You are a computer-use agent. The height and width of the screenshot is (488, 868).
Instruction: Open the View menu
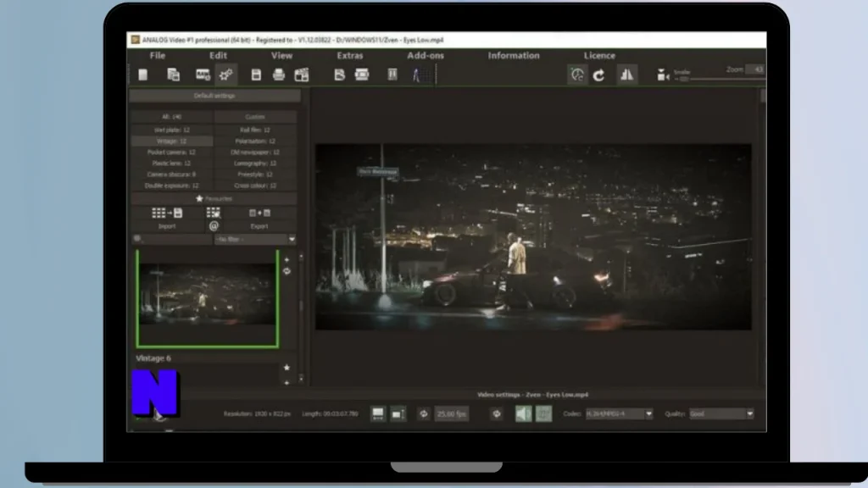coord(281,55)
